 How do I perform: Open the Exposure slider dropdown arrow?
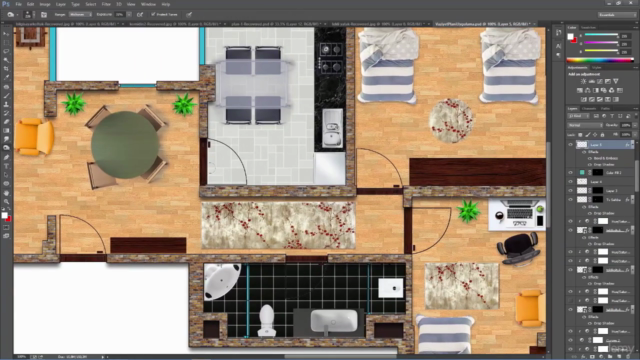click(x=129, y=15)
